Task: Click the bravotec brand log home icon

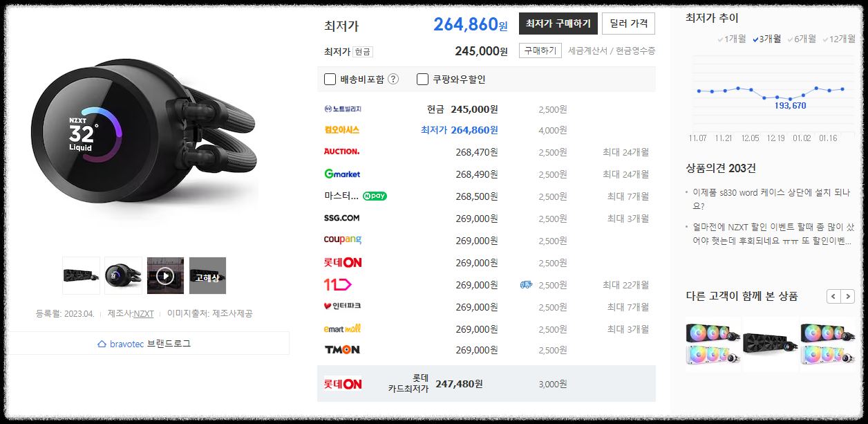Action: (x=102, y=344)
